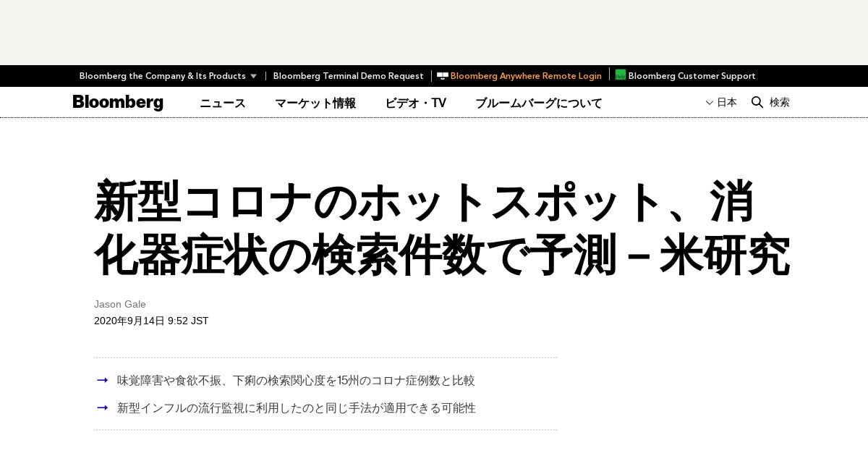
Task: Open ブルームバーグについて menu
Action: 539,103
